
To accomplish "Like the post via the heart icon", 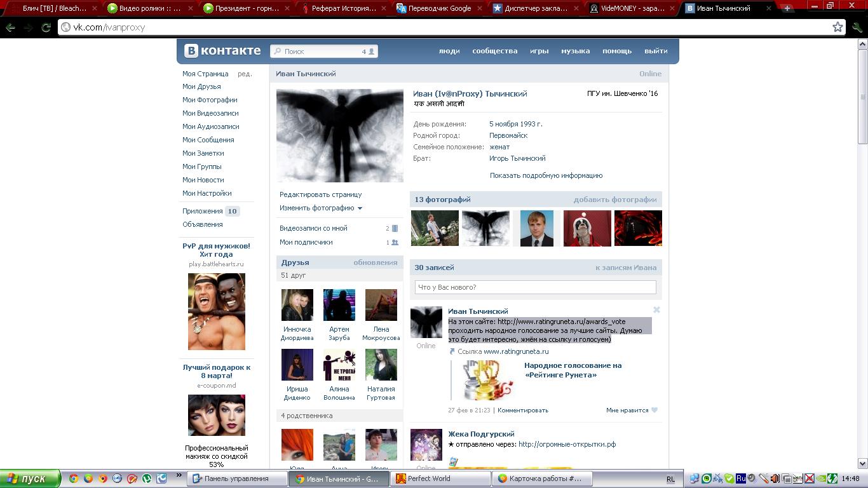I will [654, 410].
